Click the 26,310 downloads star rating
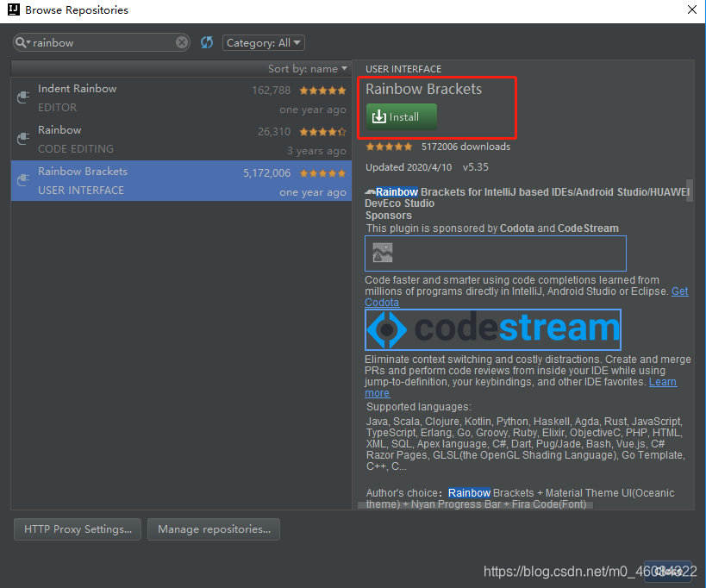 (x=323, y=132)
